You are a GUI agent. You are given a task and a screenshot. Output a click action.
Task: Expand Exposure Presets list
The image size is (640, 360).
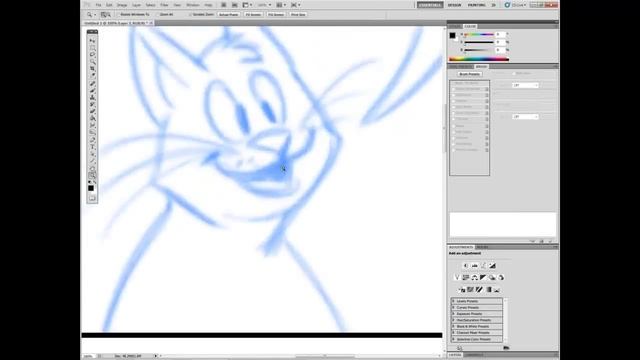pyautogui.click(x=453, y=314)
